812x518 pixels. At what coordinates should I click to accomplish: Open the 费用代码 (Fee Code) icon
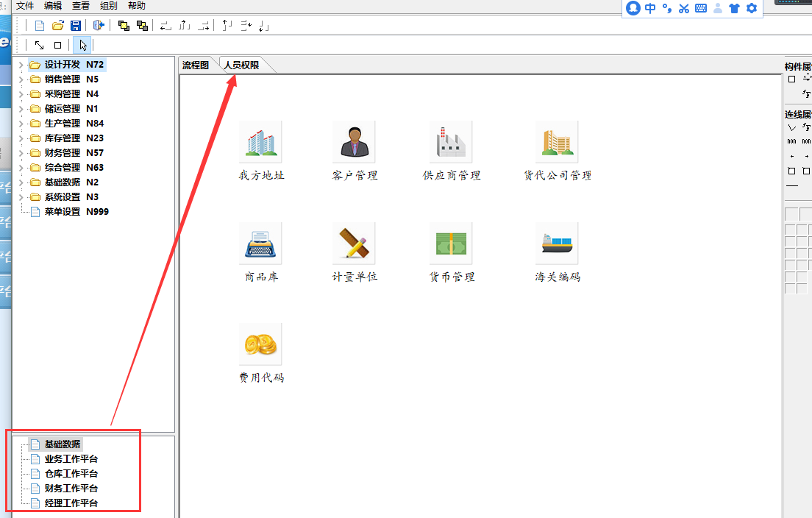pos(260,344)
